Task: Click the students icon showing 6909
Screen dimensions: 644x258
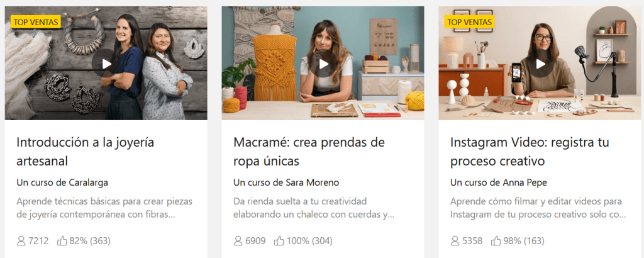Action: pyautogui.click(x=238, y=241)
